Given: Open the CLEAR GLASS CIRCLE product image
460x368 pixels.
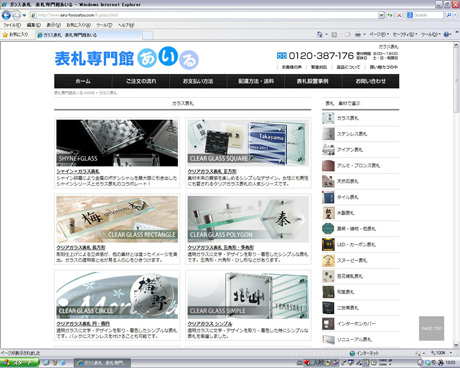Looking at the screenshot, I should (x=117, y=295).
